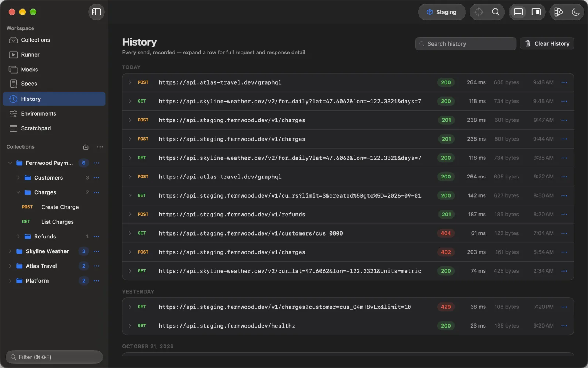This screenshot has width=588, height=368.
Task: Focus the Search history field
Action: [x=466, y=43]
